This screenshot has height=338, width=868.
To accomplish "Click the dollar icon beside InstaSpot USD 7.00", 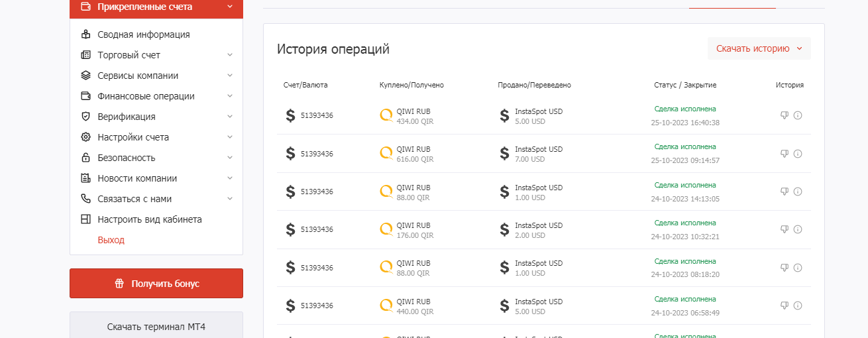I will [505, 154].
